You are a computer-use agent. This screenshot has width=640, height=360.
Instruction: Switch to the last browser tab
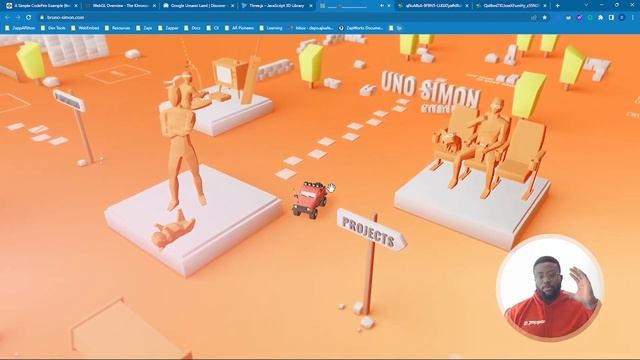(511, 6)
